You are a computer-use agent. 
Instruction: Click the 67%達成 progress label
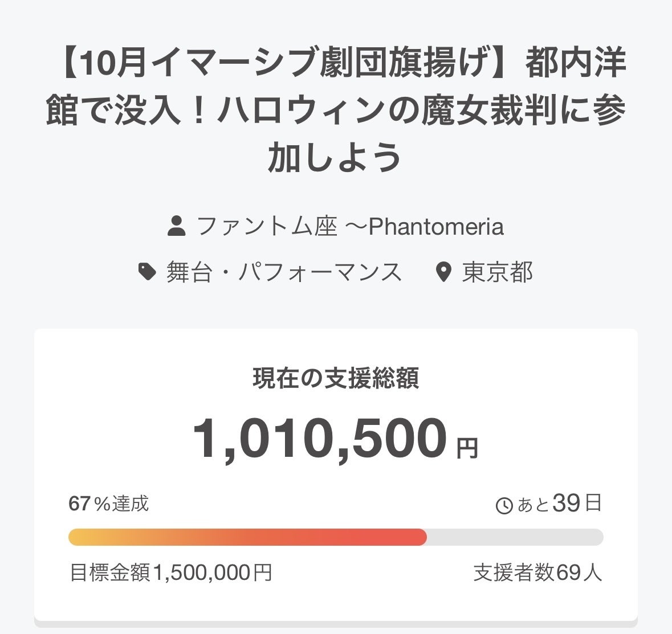point(108,504)
